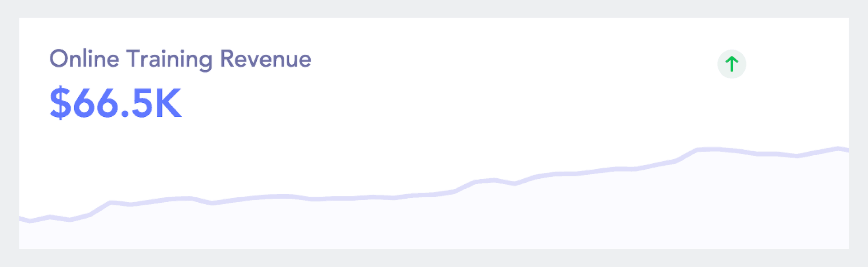Click the sparkline's small dip after the mid-chart rise

(x=514, y=184)
